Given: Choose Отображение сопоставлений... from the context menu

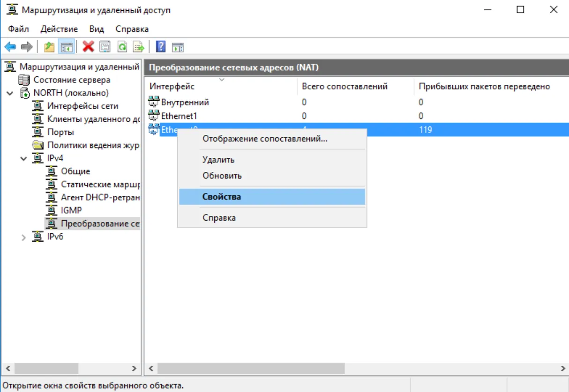Looking at the screenshot, I should [x=272, y=139].
